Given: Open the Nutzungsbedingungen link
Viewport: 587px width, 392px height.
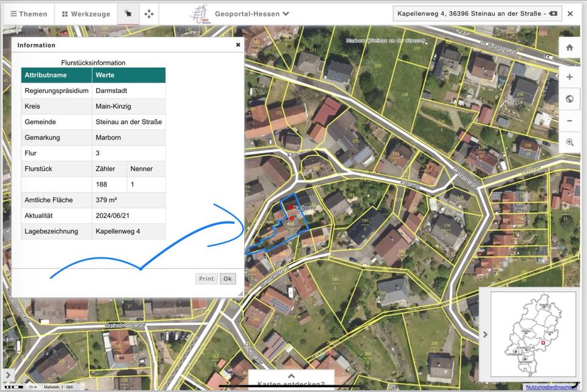Looking at the screenshot, I should (x=550, y=387).
